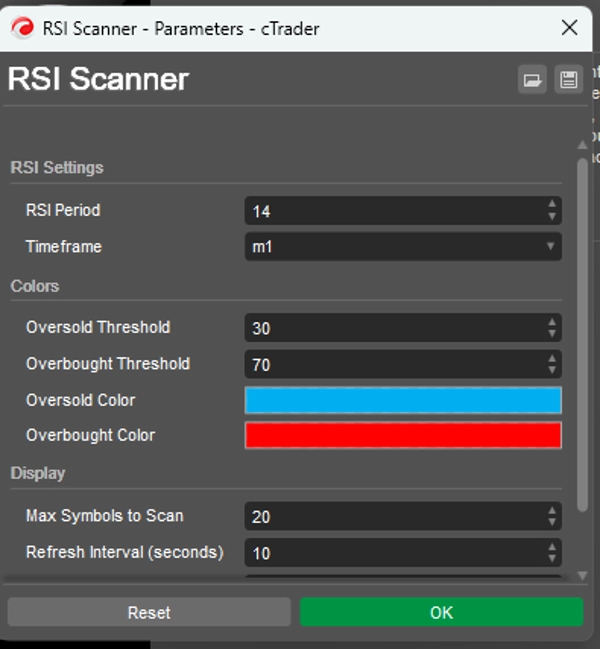Click the RSI Settings section header

[x=57, y=168]
